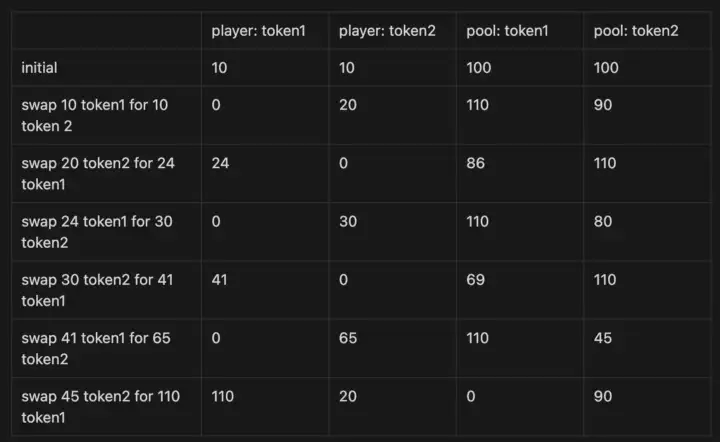Select the cell showing 69
The image size is (720, 442).
click(x=475, y=280)
